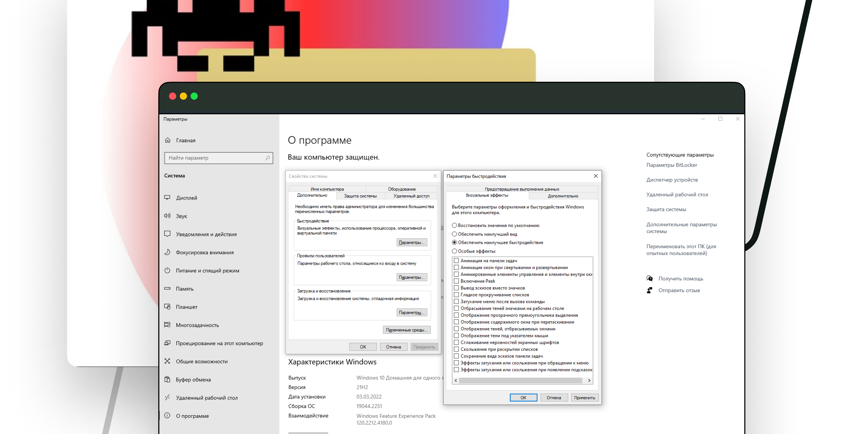Click the Звук speaker icon
The height and width of the screenshot is (434, 868).
[167, 216]
